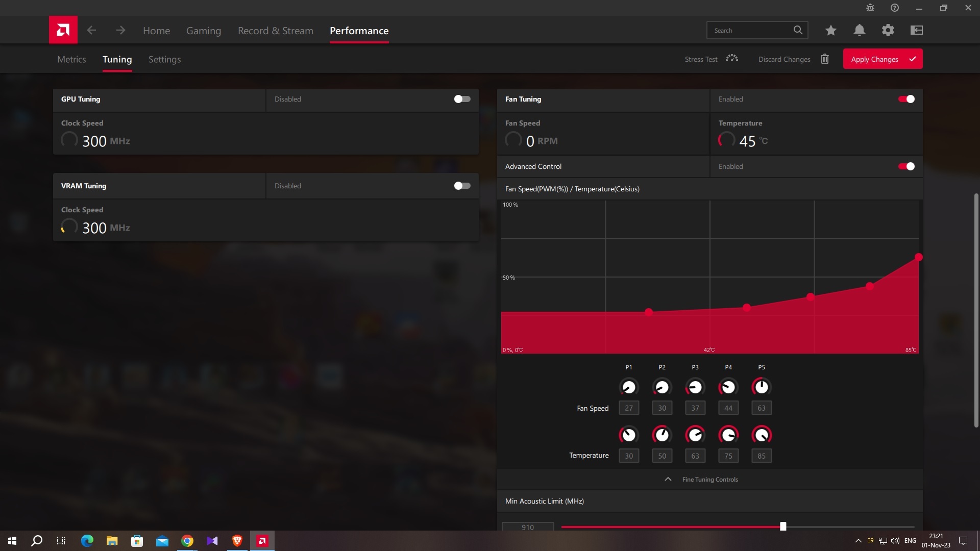
Task: Click the Discard Changes trash icon
Action: click(825, 59)
